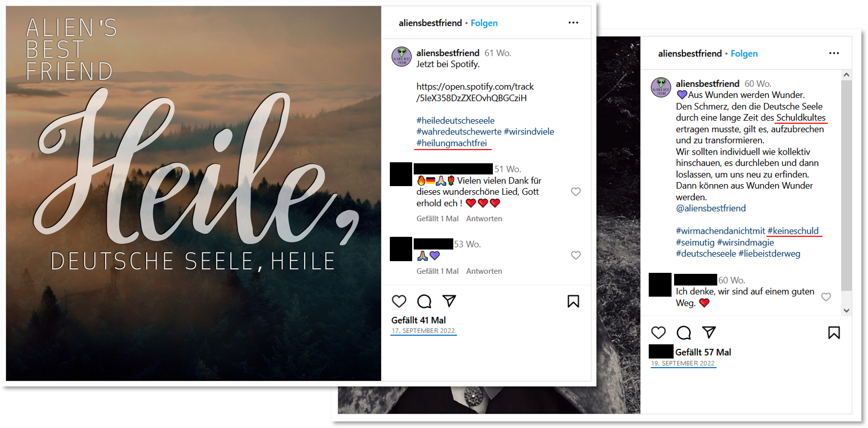The width and height of the screenshot is (868, 428).
Task: Open three-dots menu of the first post
Action: coord(573,23)
